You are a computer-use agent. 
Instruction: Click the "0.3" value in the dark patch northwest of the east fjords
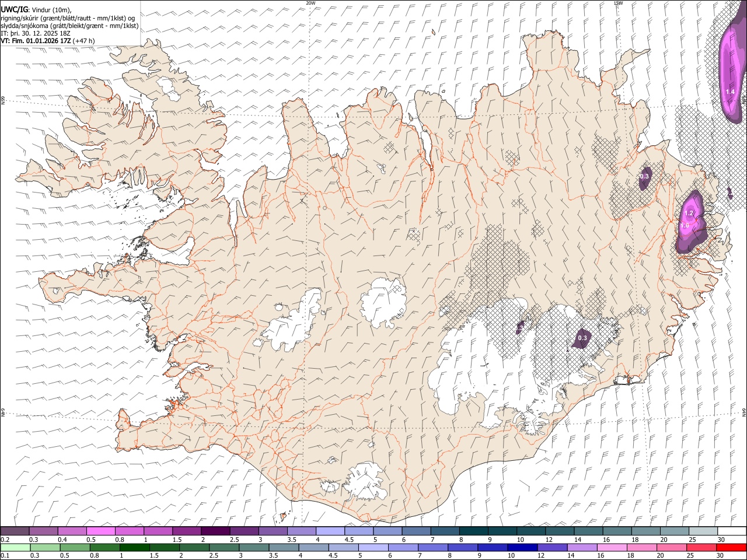(644, 176)
